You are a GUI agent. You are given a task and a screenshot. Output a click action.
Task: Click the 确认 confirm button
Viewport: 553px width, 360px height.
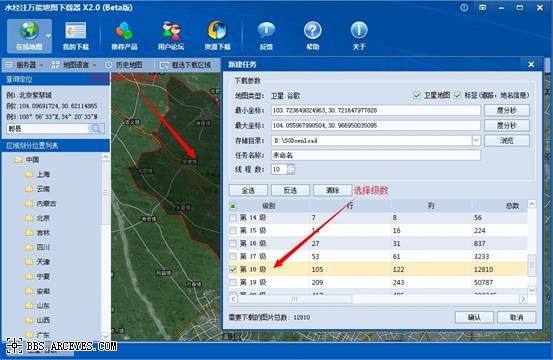coord(474,317)
